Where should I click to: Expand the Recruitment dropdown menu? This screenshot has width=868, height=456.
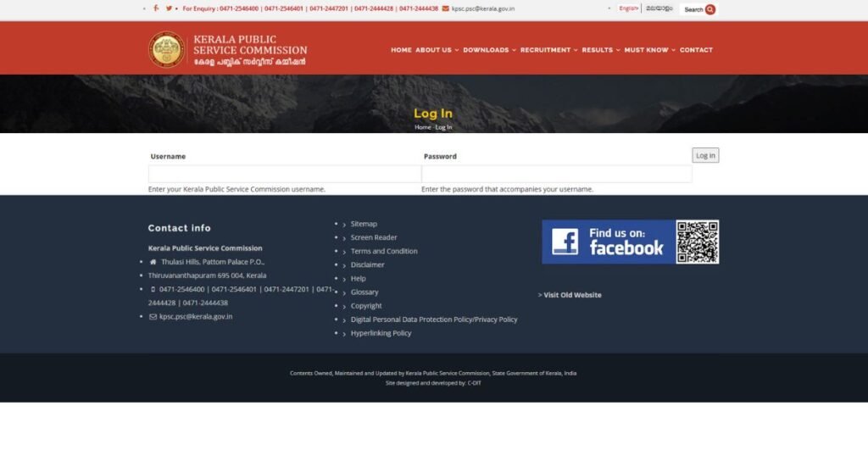[x=548, y=50]
